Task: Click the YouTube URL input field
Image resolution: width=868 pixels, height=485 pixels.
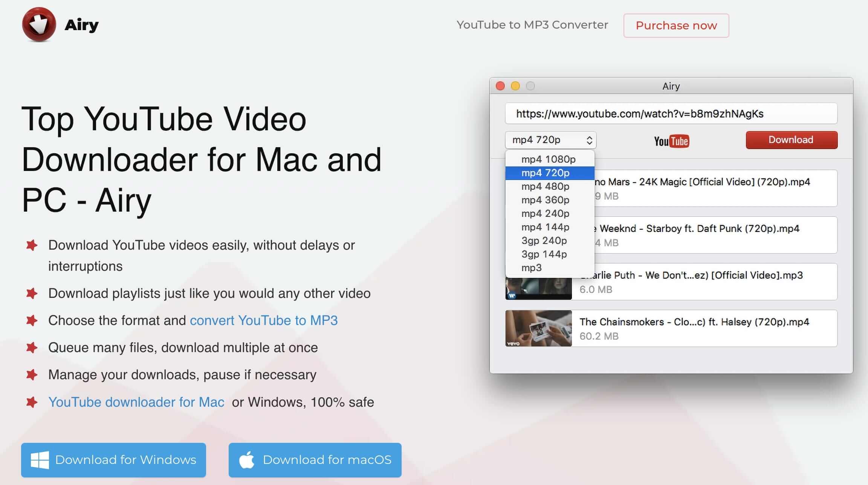Action: click(x=671, y=114)
